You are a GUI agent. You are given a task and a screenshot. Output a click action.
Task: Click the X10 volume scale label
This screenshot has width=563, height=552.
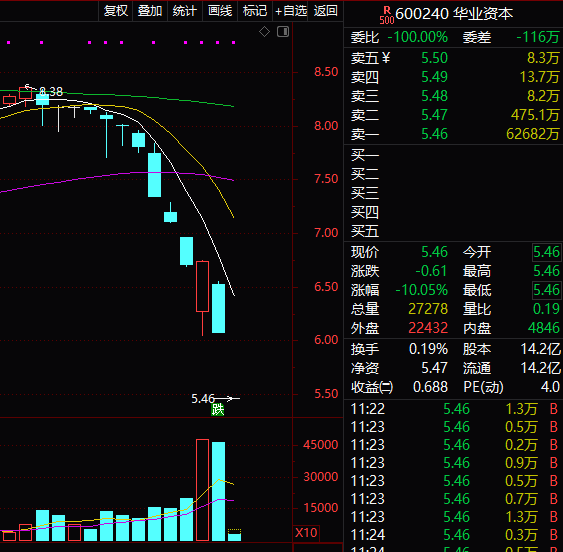coord(306,533)
